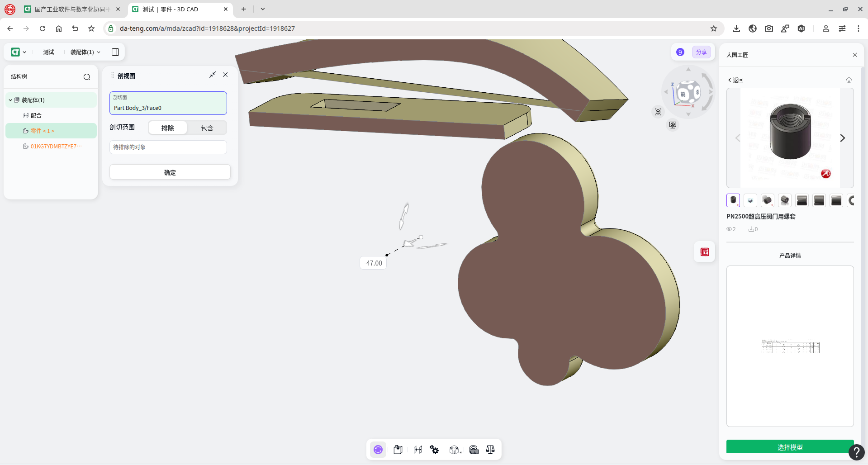Click the 右 face on the view cube
Image resolution: width=868 pixels, height=465 pixels.
[697, 92]
